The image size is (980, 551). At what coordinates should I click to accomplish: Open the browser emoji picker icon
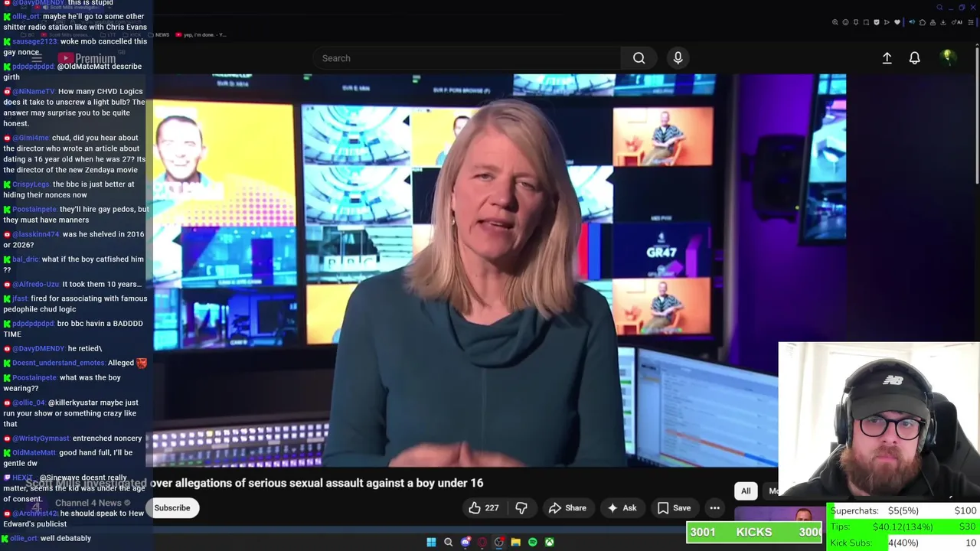coord(846,22)
